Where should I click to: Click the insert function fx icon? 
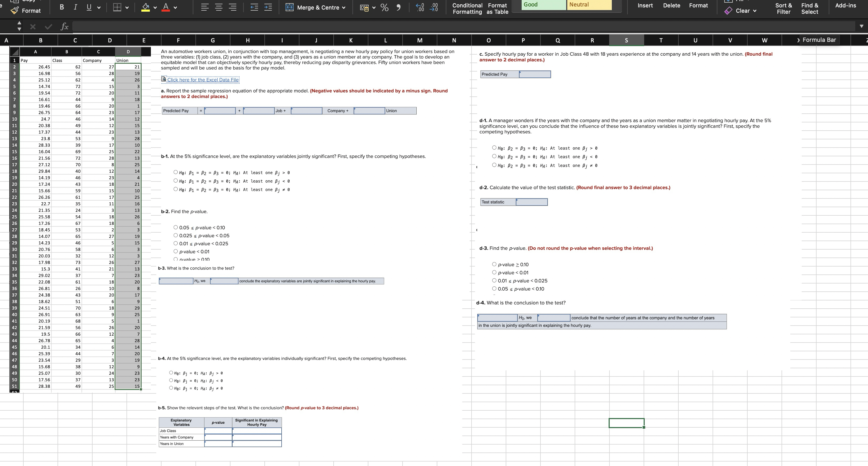coord(64,26)
